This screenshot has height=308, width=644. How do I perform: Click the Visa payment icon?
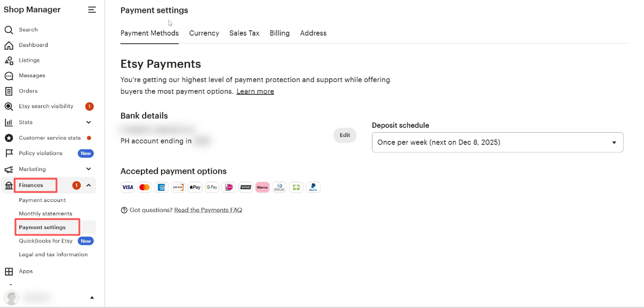128,188
